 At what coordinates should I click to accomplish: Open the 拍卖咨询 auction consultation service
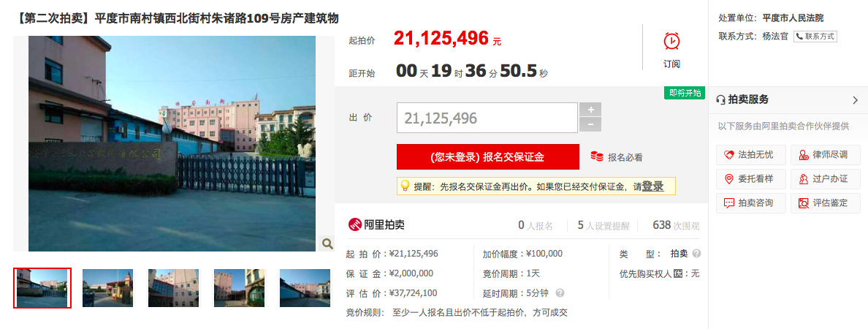tap(752, 203)
